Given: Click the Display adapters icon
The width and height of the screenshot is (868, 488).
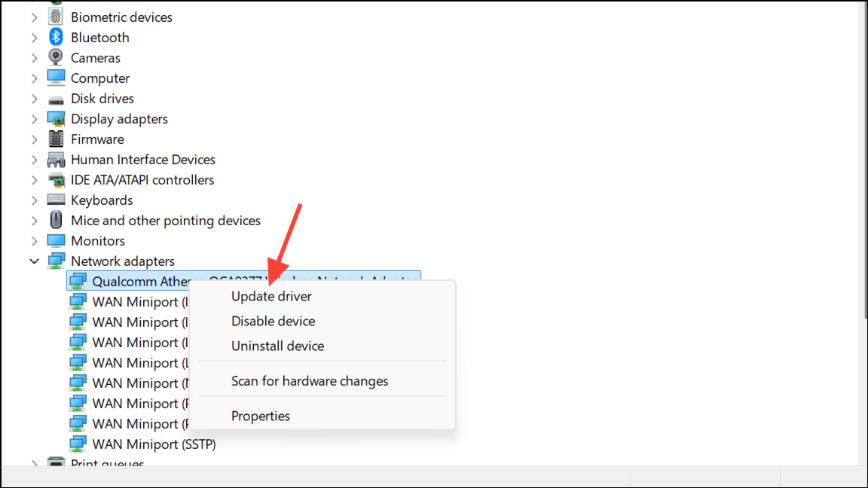Looking at the screenshot, I should coord(56,119).
